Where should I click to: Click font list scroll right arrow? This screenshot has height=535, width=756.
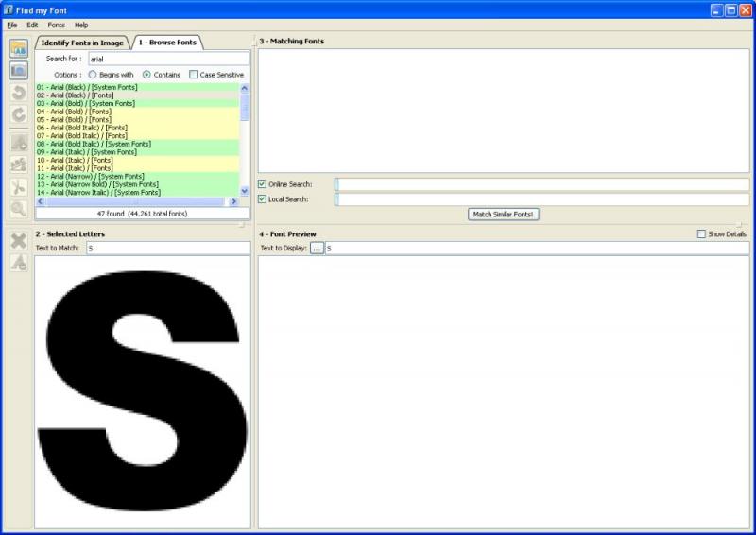(x=233, y=201)
